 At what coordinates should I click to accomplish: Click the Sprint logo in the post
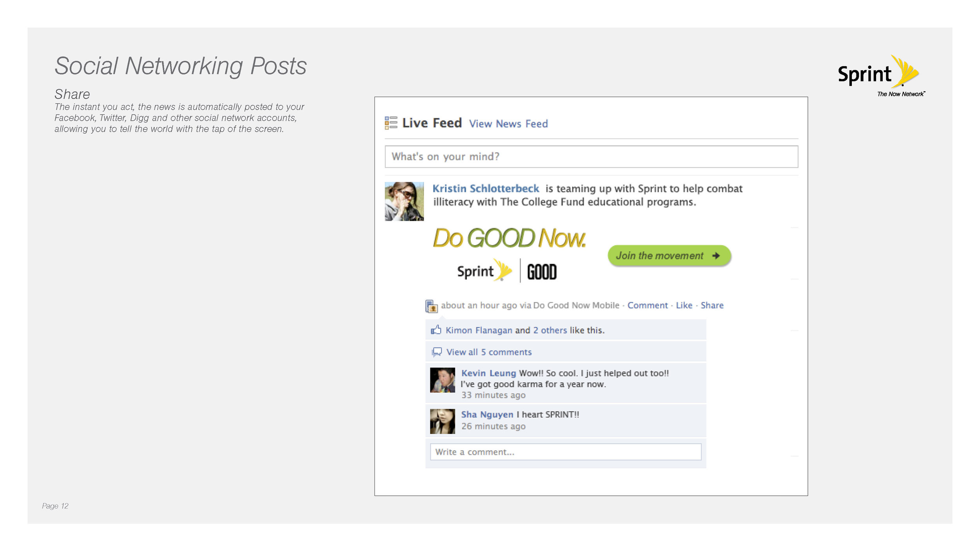point(485,270)
